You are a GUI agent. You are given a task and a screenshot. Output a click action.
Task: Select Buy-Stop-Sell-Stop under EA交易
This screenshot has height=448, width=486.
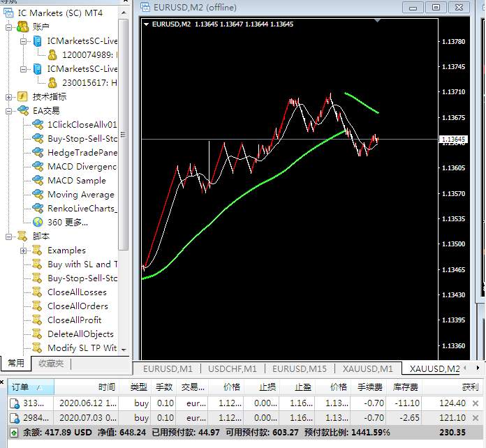(x=82, y=138)
